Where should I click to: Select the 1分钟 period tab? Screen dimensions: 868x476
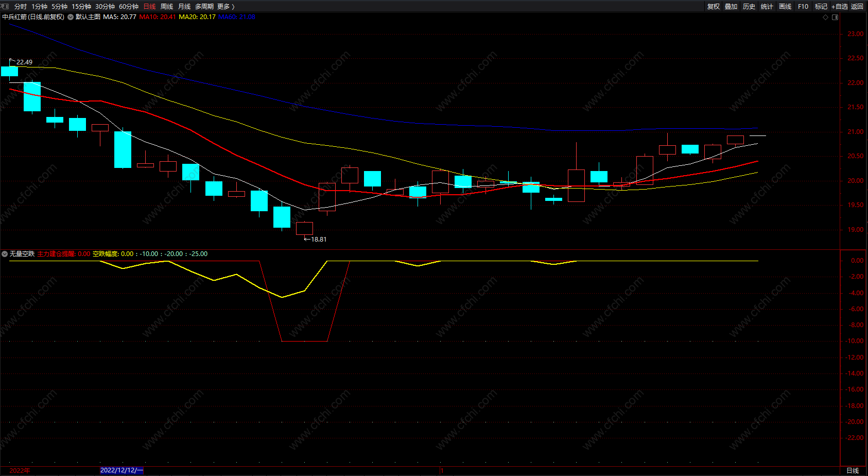coord(39,7)
